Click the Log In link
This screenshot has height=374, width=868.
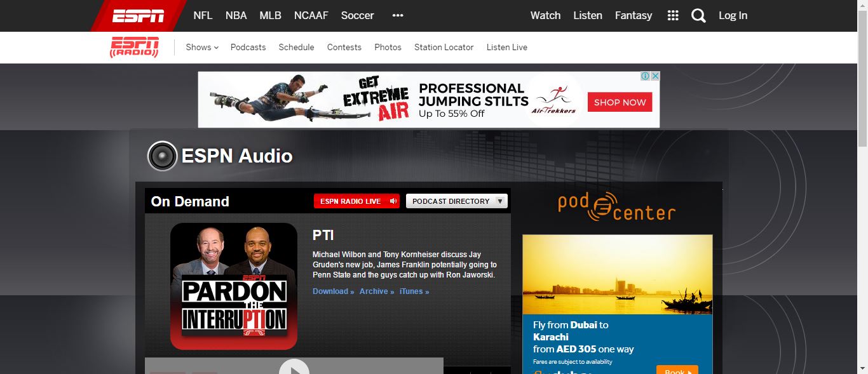click(x=733, y=15)
